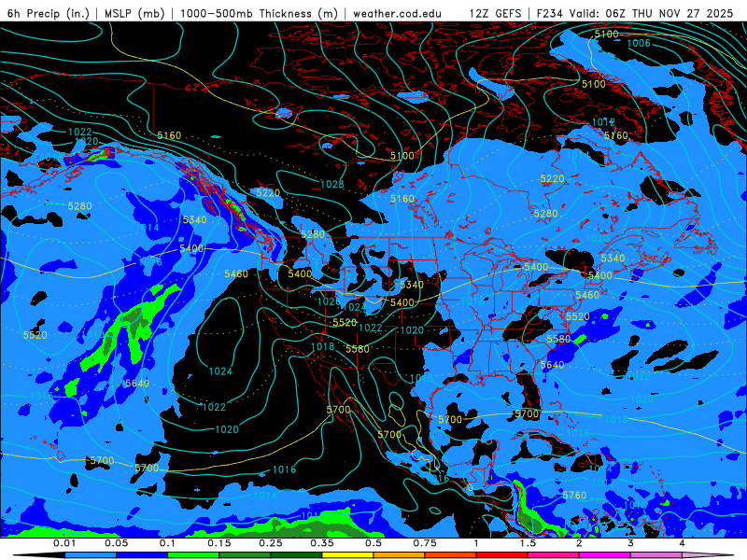The height and width of the screenshot is (560, 747).
Task: Select the 1.5 legend value
Action: point(528,543)
